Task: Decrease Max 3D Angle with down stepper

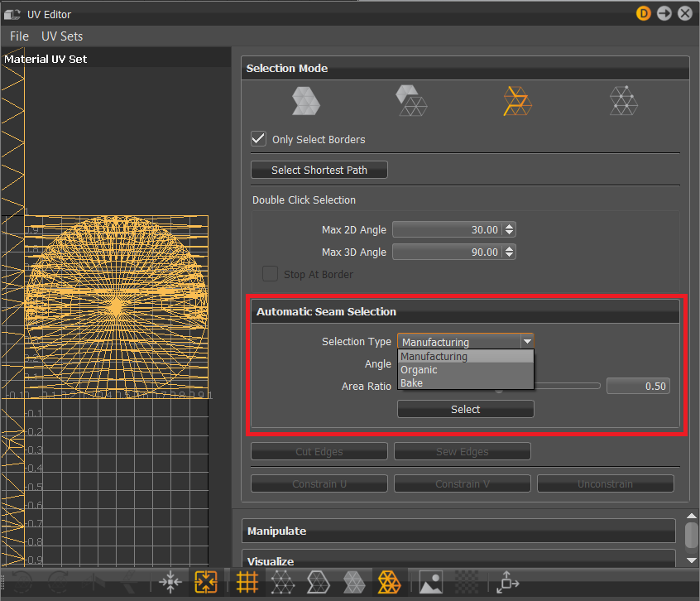Action: 510,256
